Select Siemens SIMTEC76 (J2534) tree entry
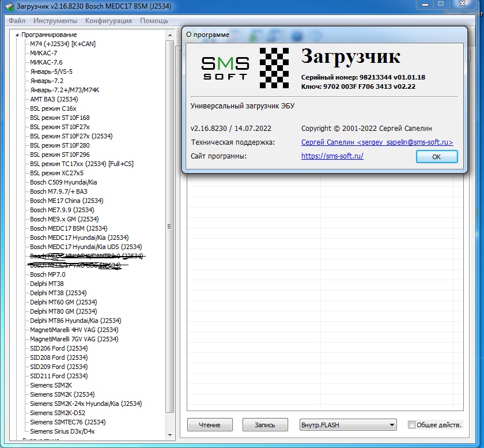Image resolution: width=484 pixels, height=448 pixels. point(67,422)
